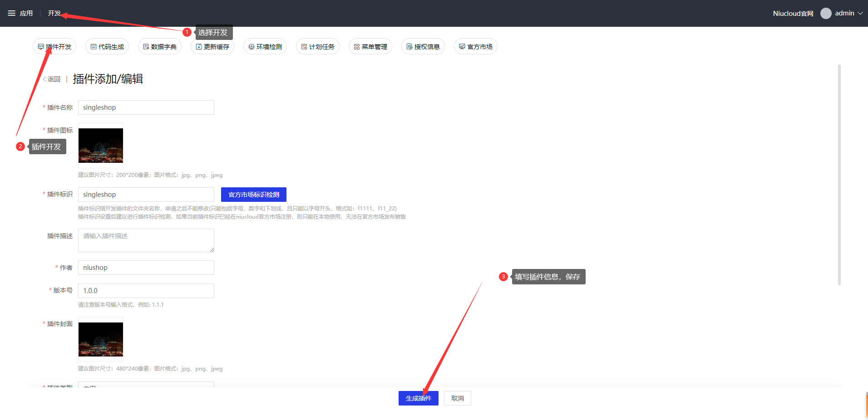The width and height of the screenshot is (868, 420).
Task: Select the 插件开发 plugin development item
Action: [x=54, y=47]
